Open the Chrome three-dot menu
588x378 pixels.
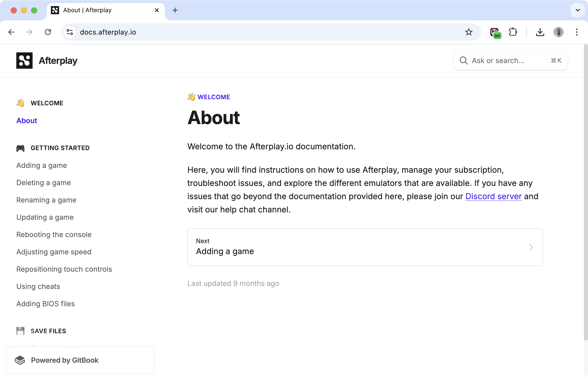(577, 32)
